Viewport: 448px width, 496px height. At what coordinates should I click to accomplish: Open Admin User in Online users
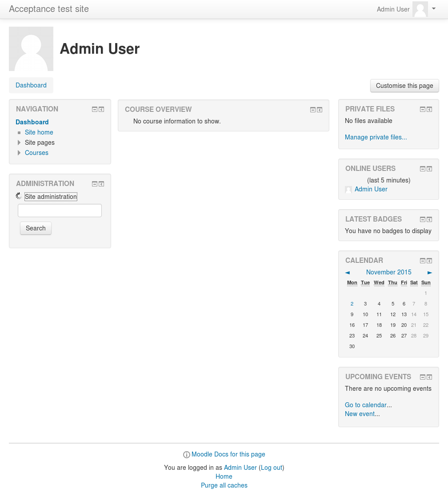pyautogui.click(x=371, y=189)
